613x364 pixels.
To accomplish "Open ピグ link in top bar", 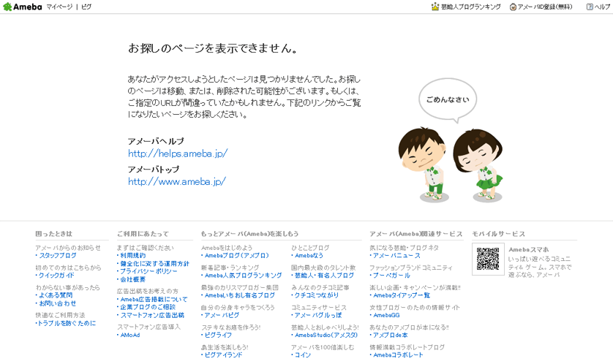I will pyautogui.click(x=86, y=7).
